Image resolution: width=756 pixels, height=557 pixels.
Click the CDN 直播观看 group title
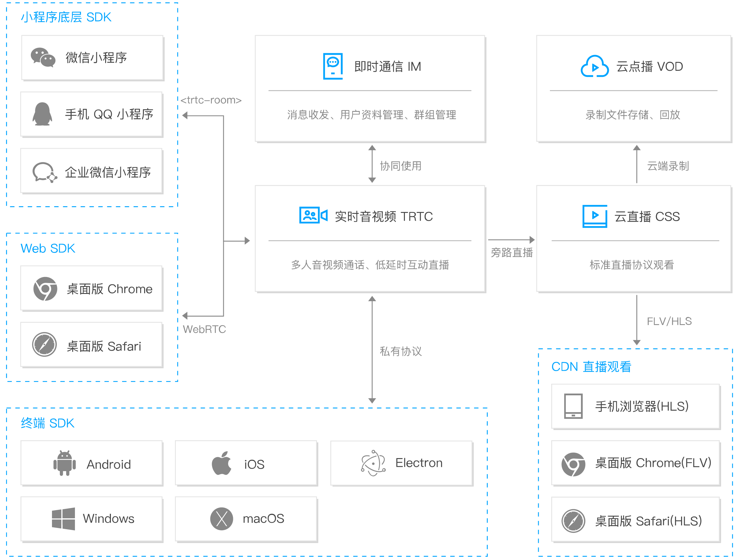pyautogui.click(x=591, y=367)
